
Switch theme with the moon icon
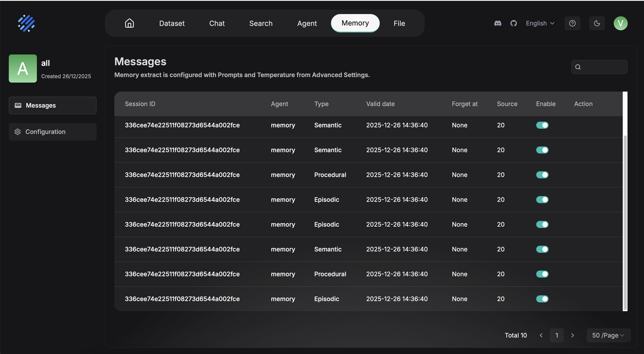(597, 23)
